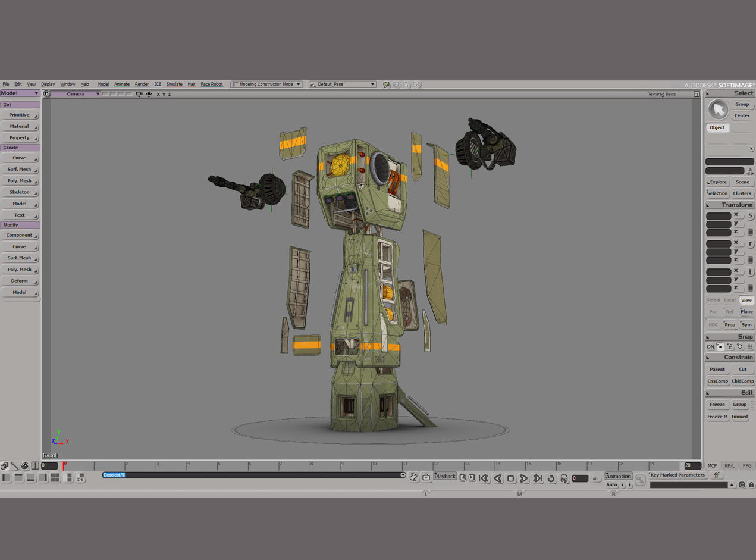This screenshot has width=756, height=560.
Task: Open the Textured Decal display mode menu
Action: point(662,94)
